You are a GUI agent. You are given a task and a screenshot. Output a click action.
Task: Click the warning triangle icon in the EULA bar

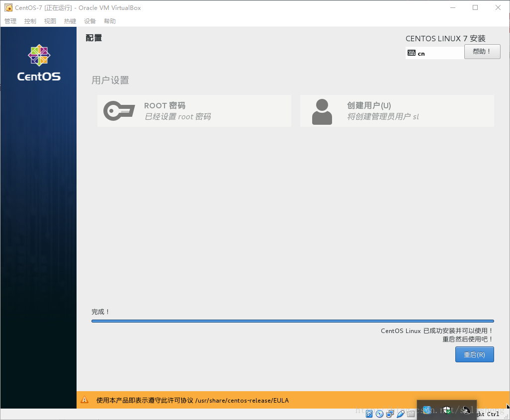(85, 400)
